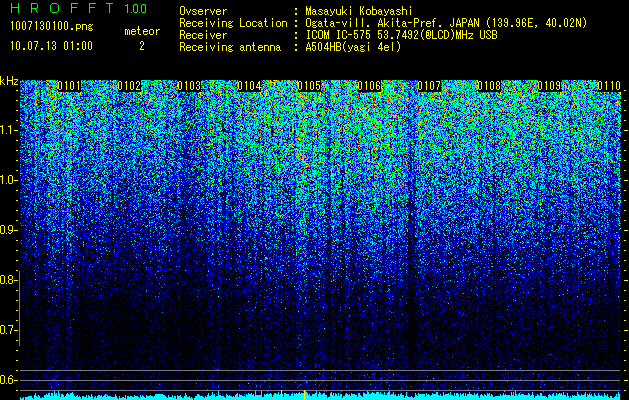Click the meteor count value 2
This screenshot has width=629, height=400.
click(x=142, y=46)
